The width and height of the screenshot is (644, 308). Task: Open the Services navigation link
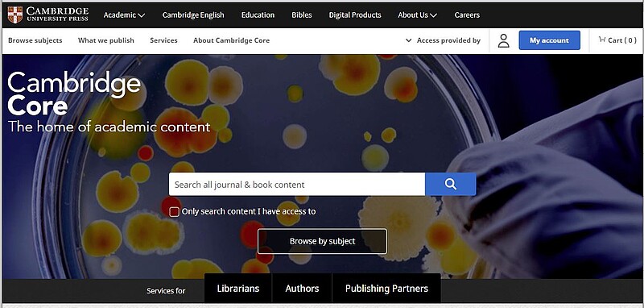point(163,40)
